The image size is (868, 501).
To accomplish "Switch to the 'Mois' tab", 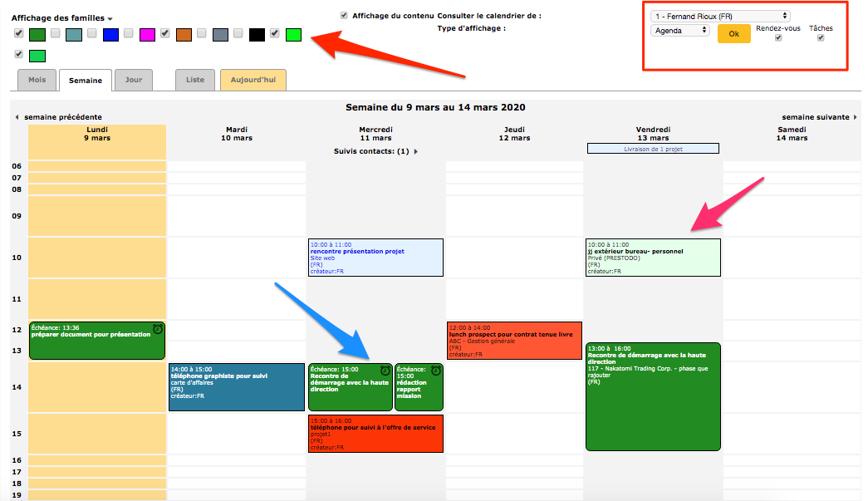I will (37, 80).
